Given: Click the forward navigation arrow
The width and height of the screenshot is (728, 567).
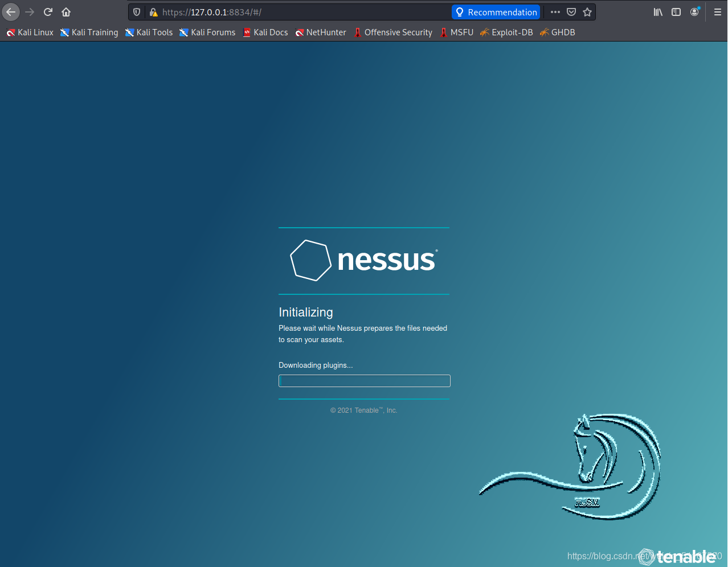Looking at the screenshot, I should 30,12.
